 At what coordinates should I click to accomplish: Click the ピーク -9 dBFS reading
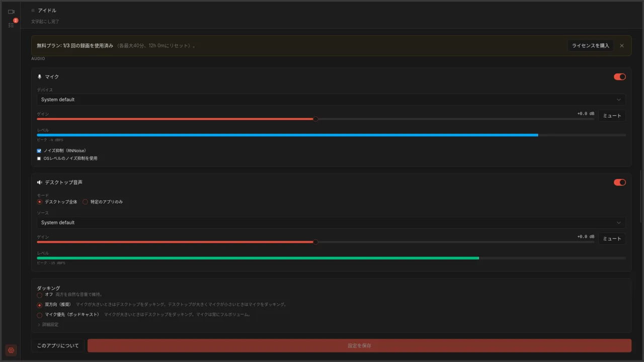50,140
